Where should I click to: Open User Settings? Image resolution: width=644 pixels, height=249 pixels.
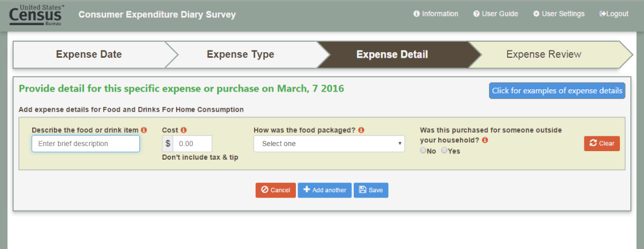click(559, 14)
